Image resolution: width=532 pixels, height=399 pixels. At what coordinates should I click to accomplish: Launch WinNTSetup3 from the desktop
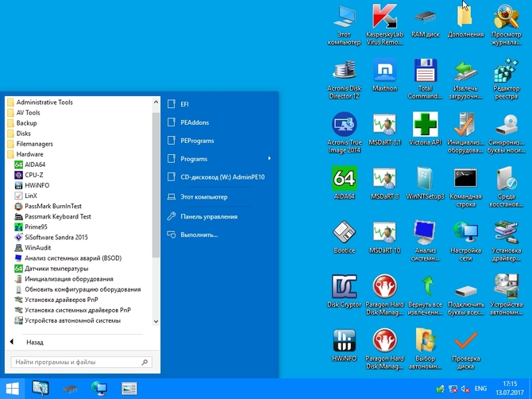click(x=426, y=179)
